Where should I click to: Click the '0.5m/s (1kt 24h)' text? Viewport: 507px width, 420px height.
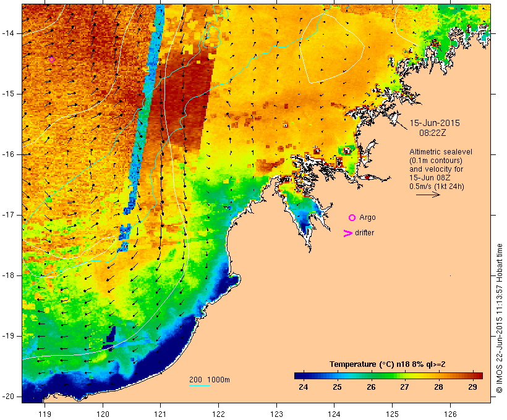coord(437,187)
